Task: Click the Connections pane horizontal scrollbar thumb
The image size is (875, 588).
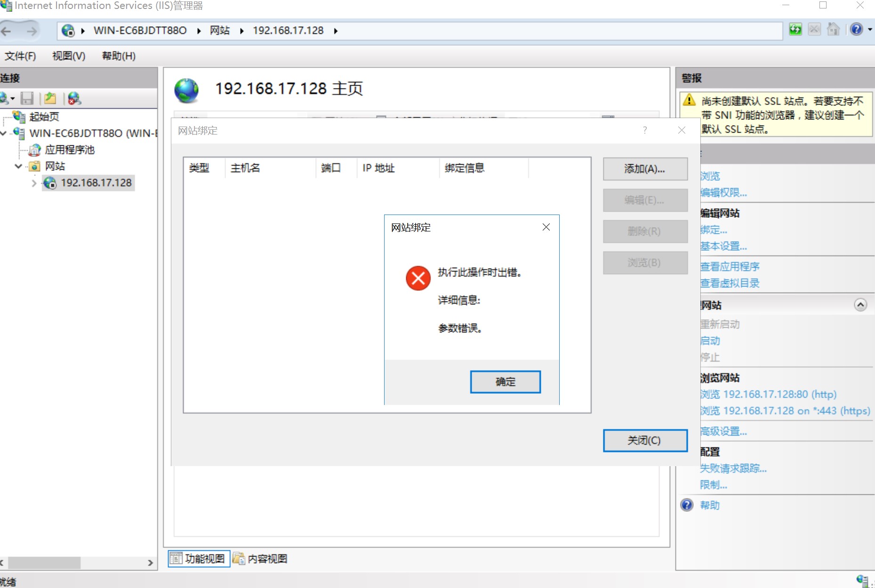Action: (x=44, y=563)
